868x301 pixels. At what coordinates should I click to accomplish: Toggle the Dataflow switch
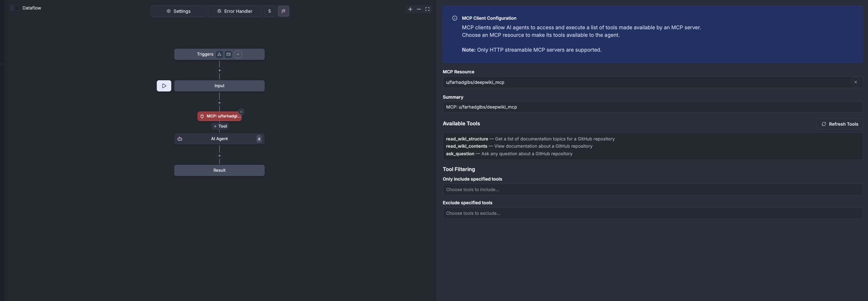pyautogui.click(x=14, y=8)
